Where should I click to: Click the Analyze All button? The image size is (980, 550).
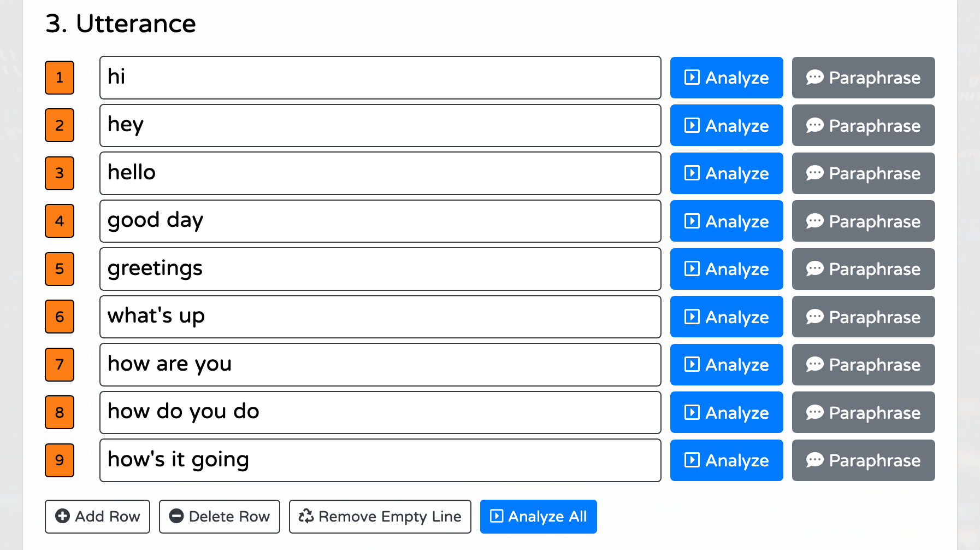click(538, 516)
